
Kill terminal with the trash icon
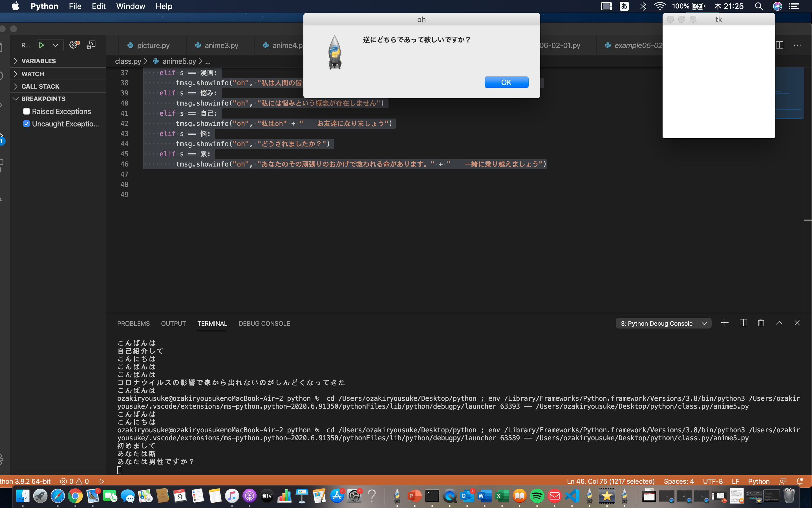pyautogui.click(x=761, y=323)
